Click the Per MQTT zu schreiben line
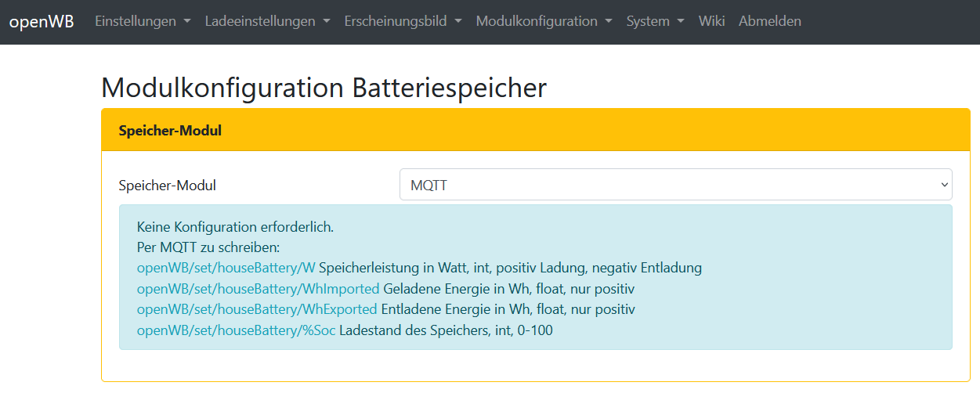The height and width of the screenshot is (393, 980). [x=208, y=247]
